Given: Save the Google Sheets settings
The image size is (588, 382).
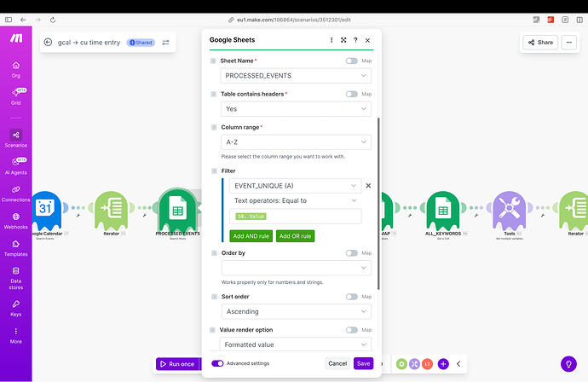Looking at the screenshot, I should [363, 363].
